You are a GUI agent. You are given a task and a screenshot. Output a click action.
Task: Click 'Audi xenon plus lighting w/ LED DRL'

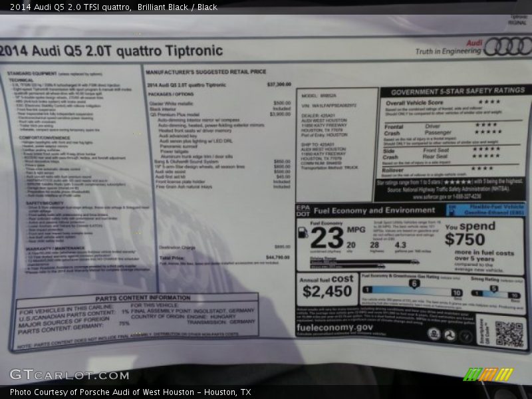click(x=196, y=141)
